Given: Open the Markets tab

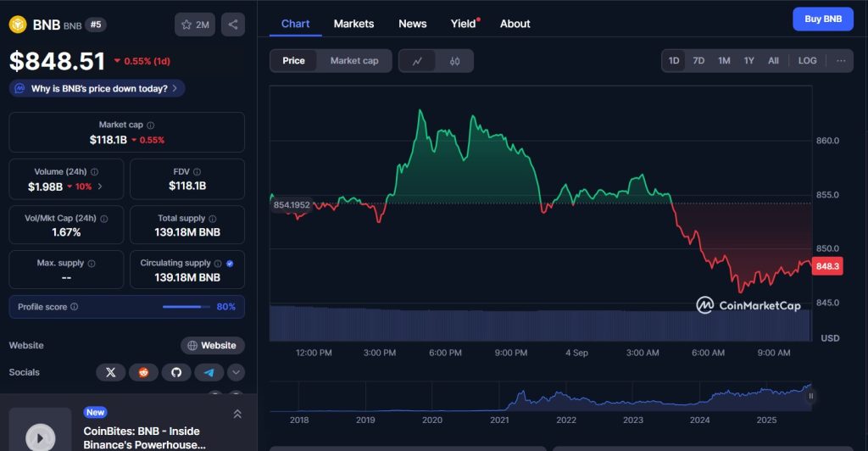Looking at the screenshot, I should 353,24.
